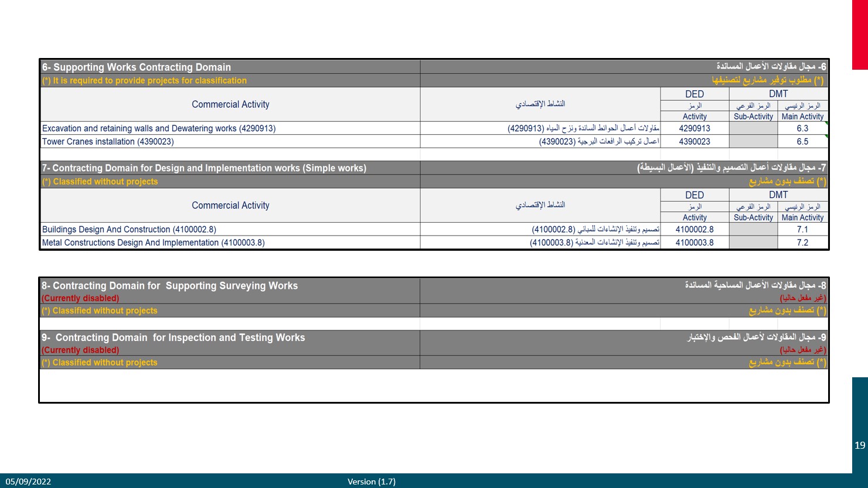Click the Supporting Works Contracting Domain heading

pyautogui.click(x=137, y=67)
